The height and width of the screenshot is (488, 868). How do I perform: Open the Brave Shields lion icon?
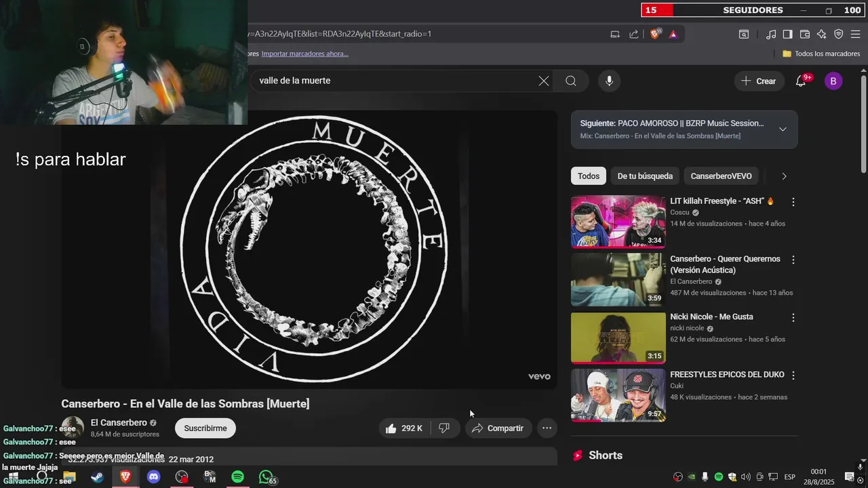pyautogui.click(x=655, y=34)
